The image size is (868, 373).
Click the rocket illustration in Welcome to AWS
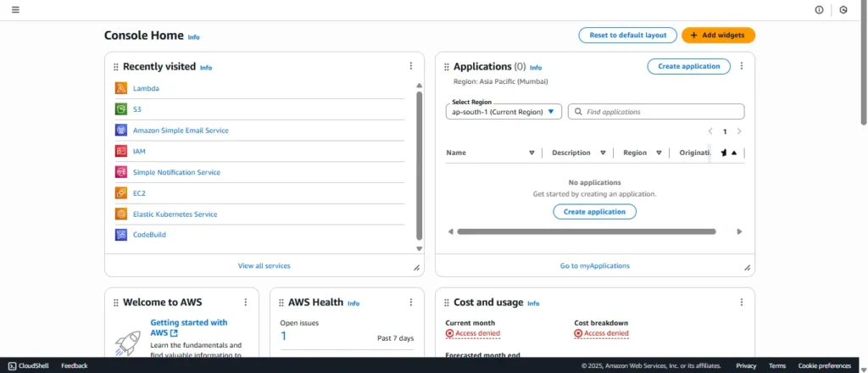pos(127,343)
